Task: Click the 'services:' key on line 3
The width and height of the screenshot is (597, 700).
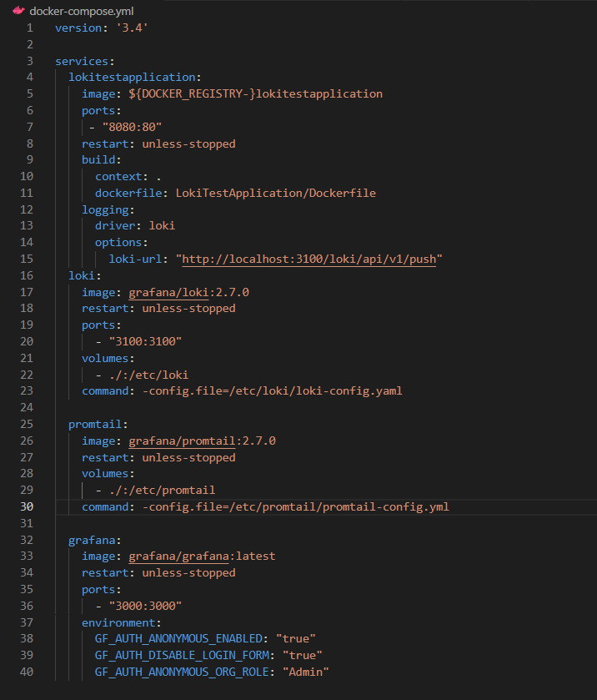Action: 85,61
